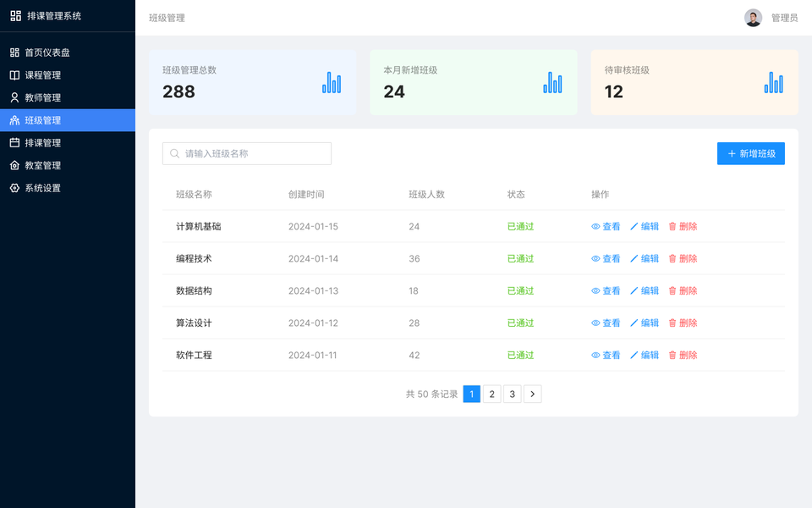The width and height of the screenshot is (812, 508).
Task: Click the eye icon in 软件工程 row
Action: pyautogui.click(x=595, y=355)
